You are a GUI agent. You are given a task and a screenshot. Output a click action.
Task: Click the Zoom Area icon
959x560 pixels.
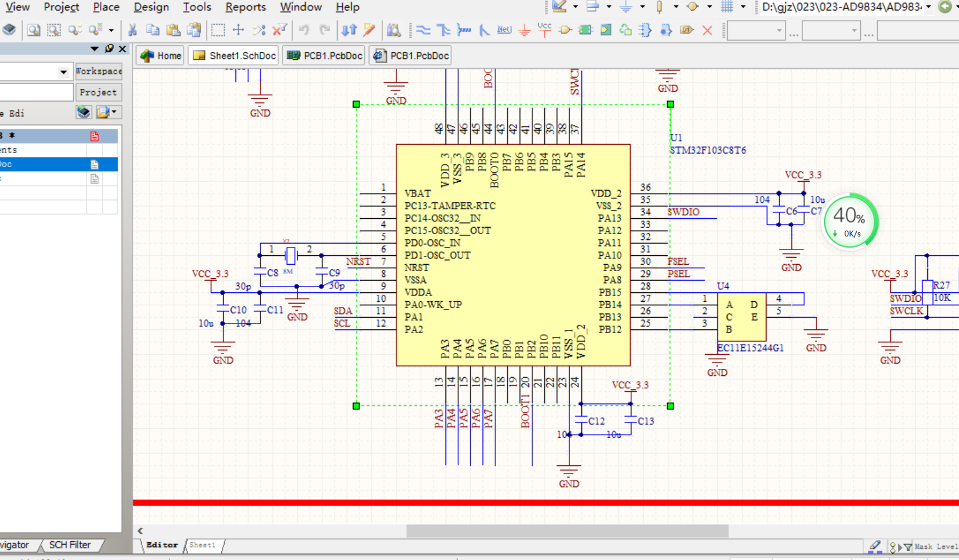pos(54,30)
